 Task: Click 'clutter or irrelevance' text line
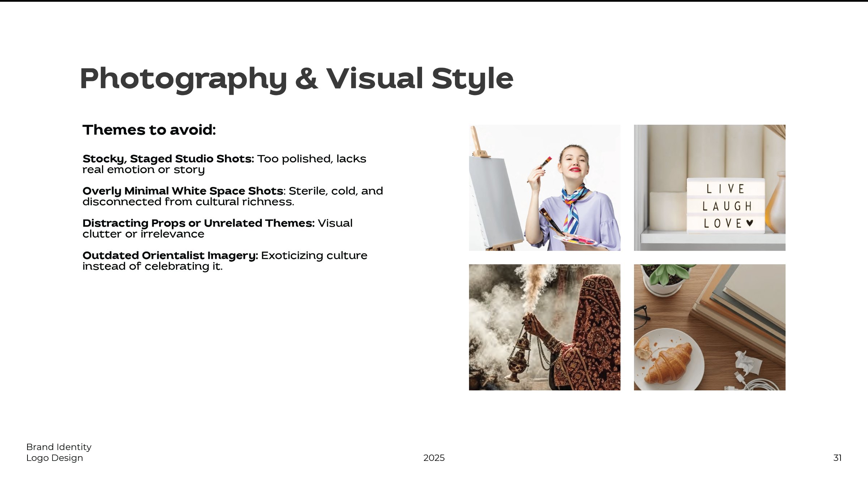(x=143, y=234)
